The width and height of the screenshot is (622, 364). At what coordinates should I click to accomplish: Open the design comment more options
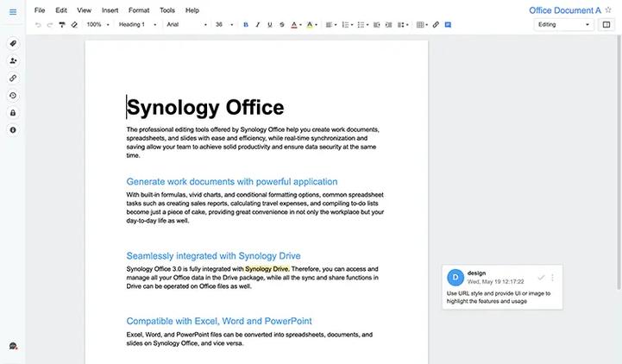553,278
